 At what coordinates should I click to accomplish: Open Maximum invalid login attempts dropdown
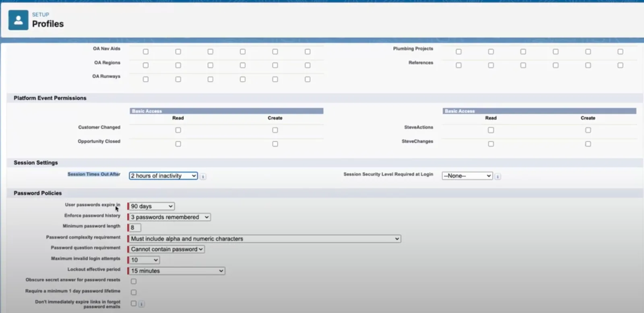(x=144, y=260)
